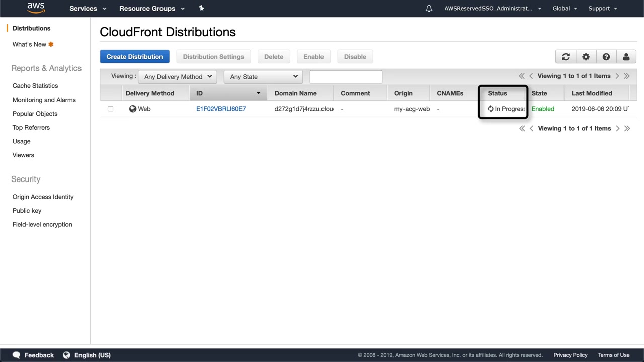Image resolution: width=644 pixels, height=362 pixels.
Task: Click the green Enabled state cell
Action: pyautogui.click(x=543, y=109)
